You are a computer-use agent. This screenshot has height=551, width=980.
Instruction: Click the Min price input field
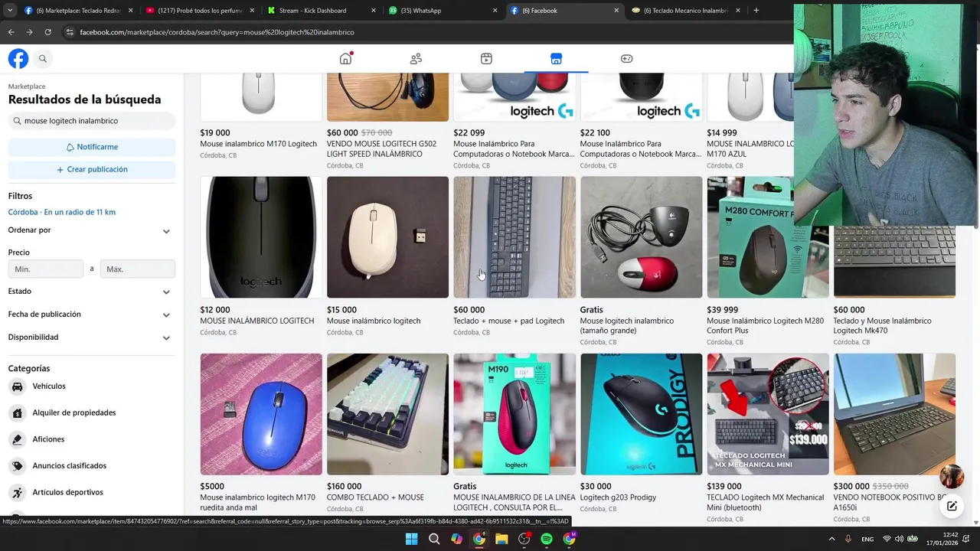pos(46,269)
